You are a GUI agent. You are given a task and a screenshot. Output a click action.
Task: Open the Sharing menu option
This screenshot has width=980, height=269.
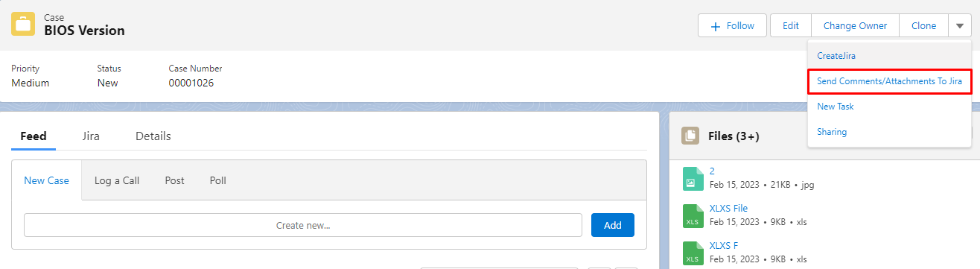tap(832, 132)
